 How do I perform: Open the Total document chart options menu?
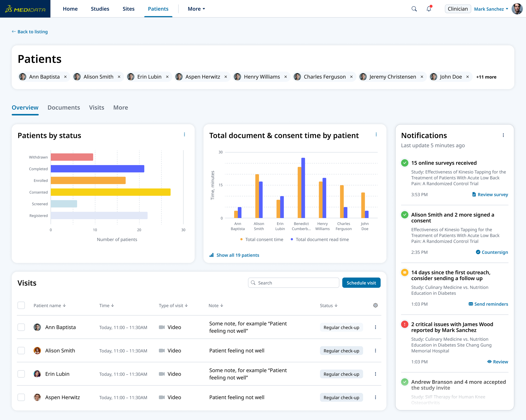(x=376, y=134)
